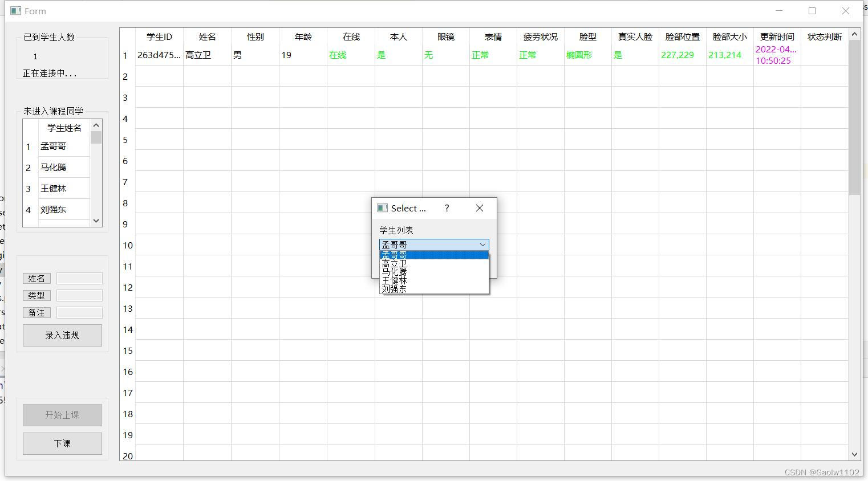868x481 pixels.
Task: Click the 姓名 button
Action: [x=36, y=278]
